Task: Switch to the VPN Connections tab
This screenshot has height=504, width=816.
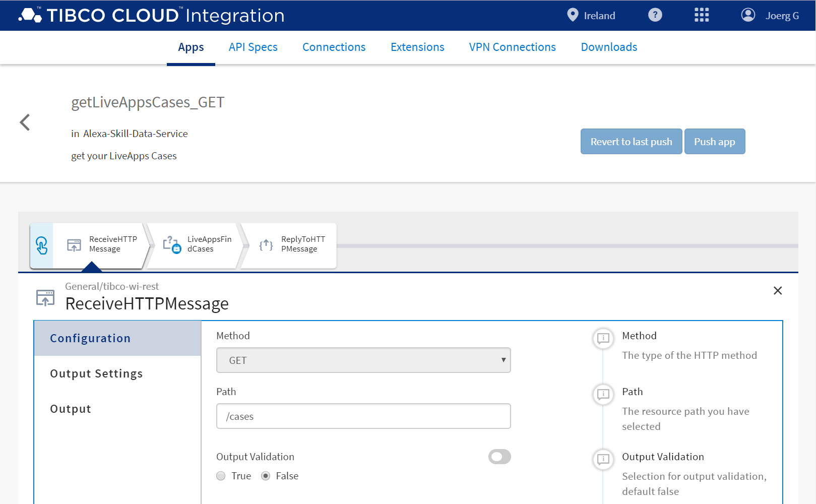Action: point(513,47)
